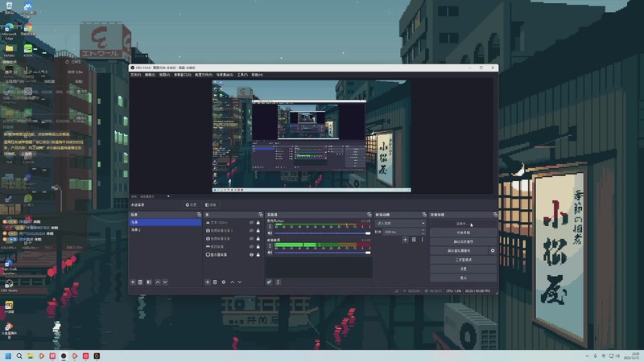Delete selected source using Sources trash icon
Viewport: 644px width, 362px height.
tap(215, 282)
